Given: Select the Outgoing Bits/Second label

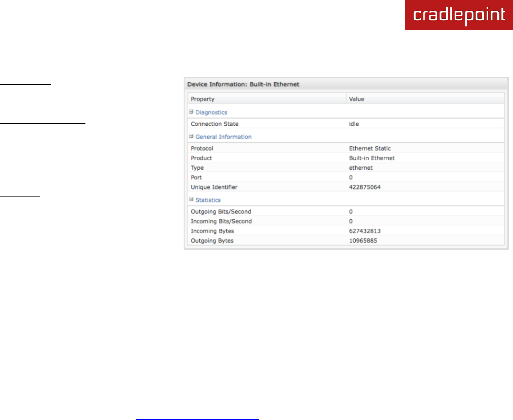Looking at the screenshot, I should coord(221,211).
